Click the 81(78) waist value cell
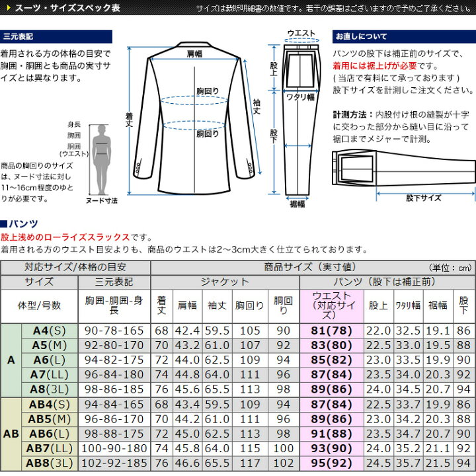 coord(331,331)
